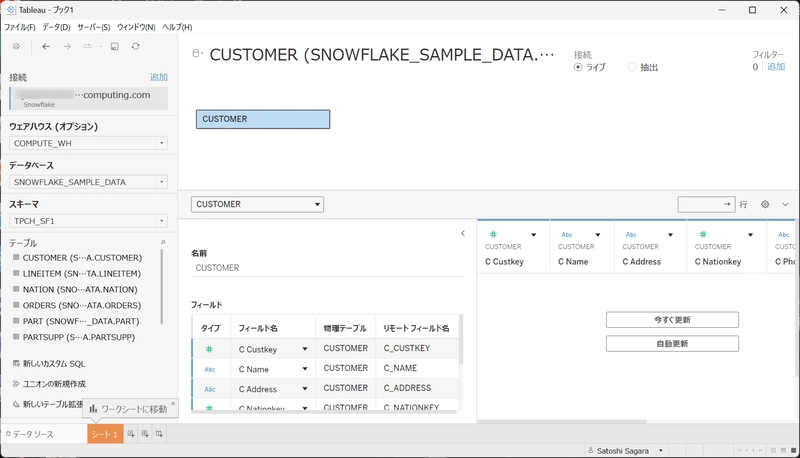Click the save icon in the toolbar

[x=115, y=46]
